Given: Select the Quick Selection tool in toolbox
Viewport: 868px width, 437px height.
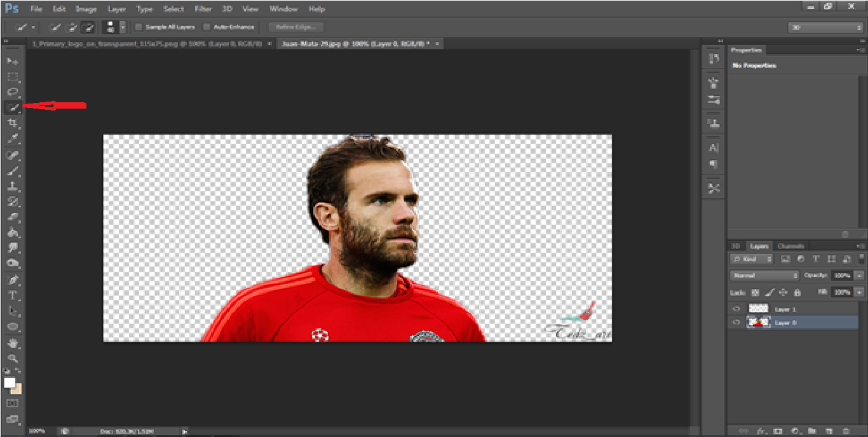Looking at the screenshot, I should 12,108.
